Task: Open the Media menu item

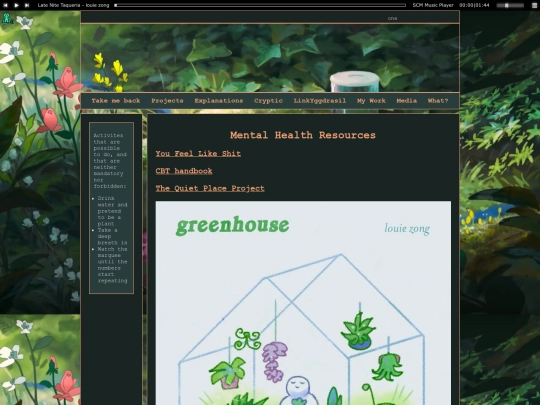Action: (406, 101)
